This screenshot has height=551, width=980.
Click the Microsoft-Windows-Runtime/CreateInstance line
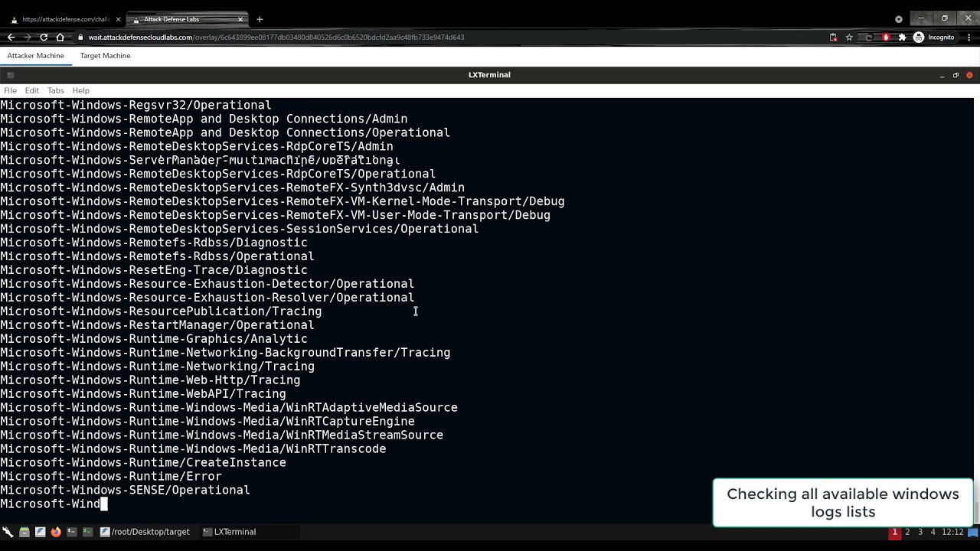click(x=143, y=462)
